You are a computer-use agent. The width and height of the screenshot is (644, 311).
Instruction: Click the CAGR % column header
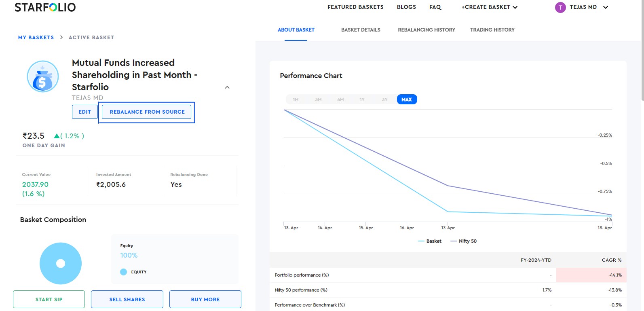tap(612, 260)
